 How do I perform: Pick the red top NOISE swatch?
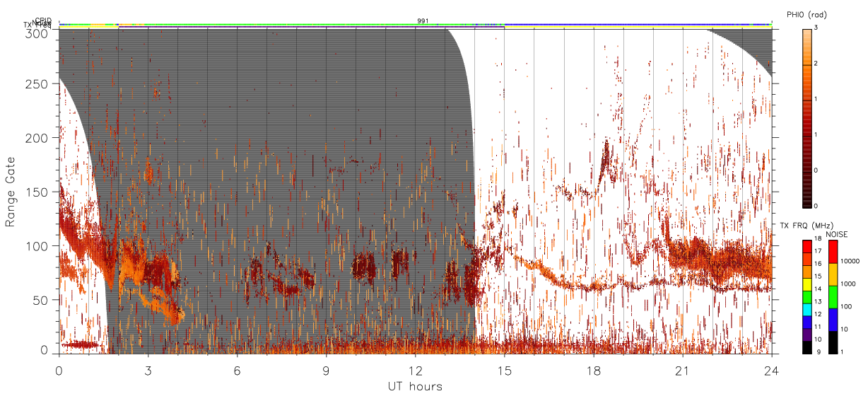(x=833, y=252)
